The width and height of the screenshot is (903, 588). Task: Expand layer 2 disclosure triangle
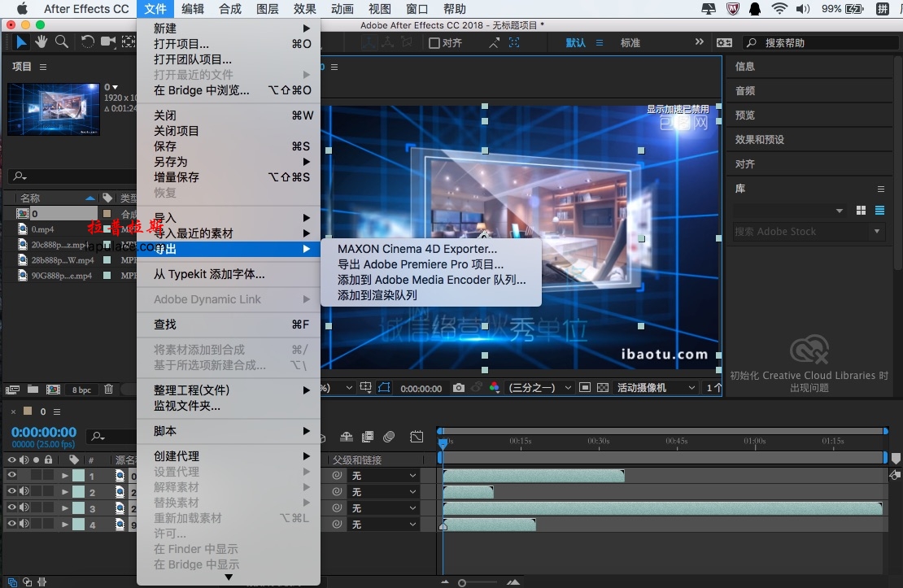[65, 492]
